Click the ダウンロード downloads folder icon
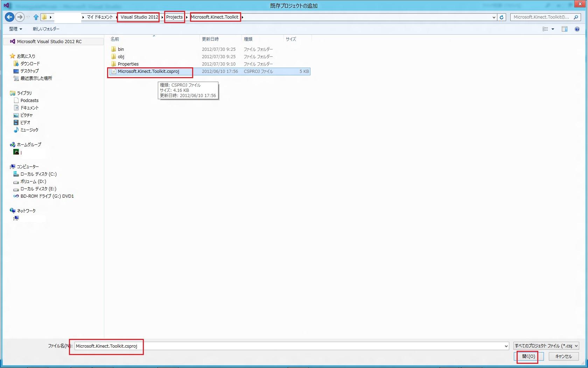 [x=16, y=63]
